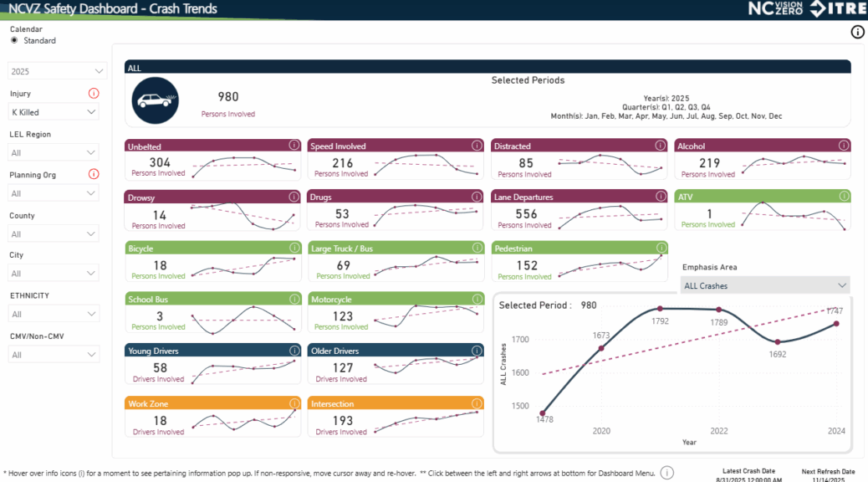868x482 pixels.
Task: Expand the County filter dropdown
Action: [54, 234]
